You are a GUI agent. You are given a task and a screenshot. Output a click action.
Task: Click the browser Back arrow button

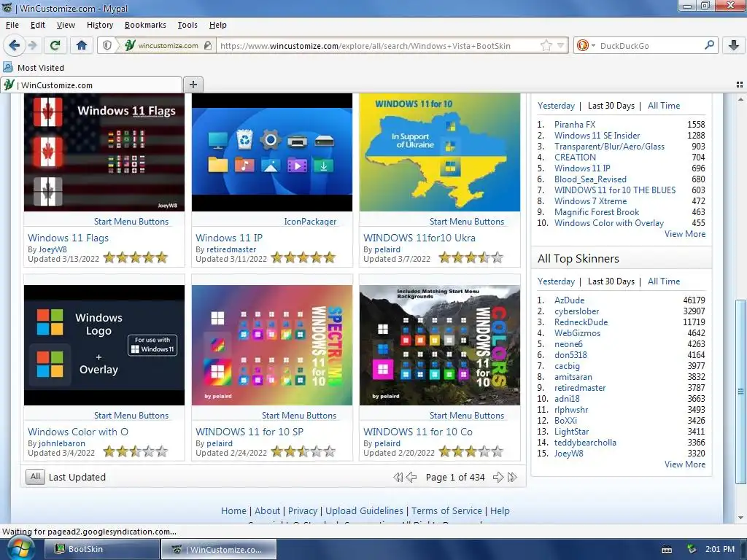pos(15,46)
